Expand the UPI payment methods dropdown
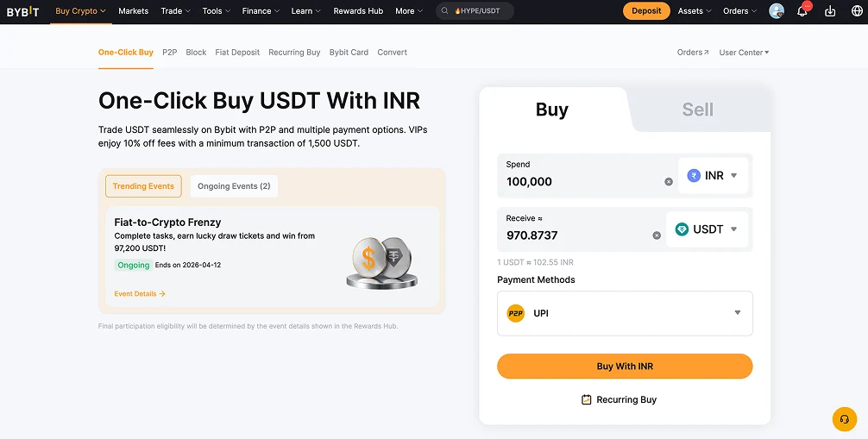 pos(625,313)
